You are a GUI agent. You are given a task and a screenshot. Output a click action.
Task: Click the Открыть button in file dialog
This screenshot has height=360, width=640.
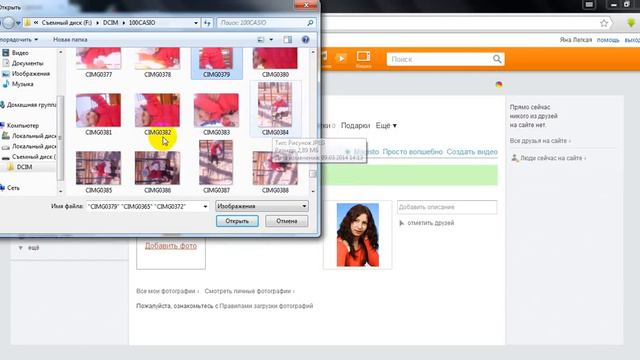click(x=237, y=221)
